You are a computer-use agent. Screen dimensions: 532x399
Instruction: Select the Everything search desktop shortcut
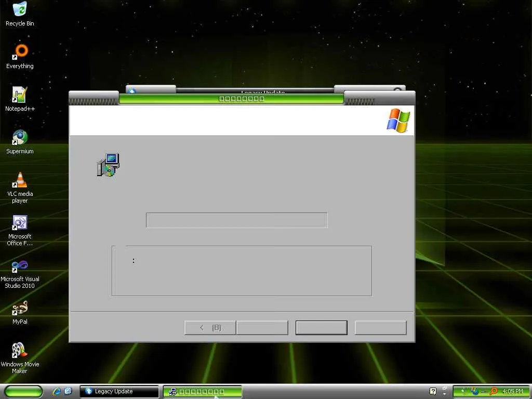[x=20, y=56]
